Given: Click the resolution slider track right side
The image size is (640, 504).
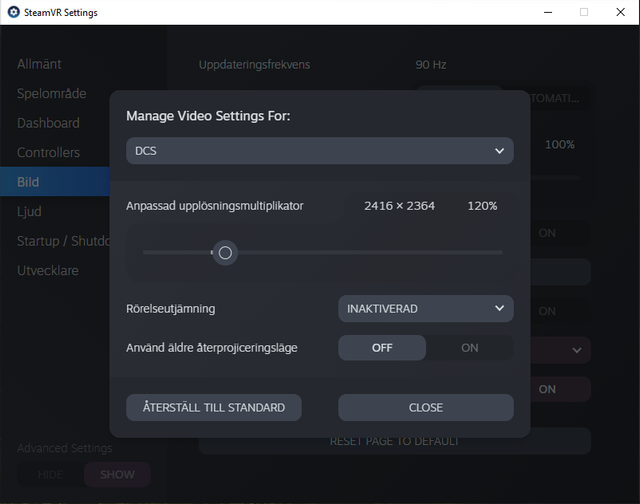Looking at the screenshot, I should coord(369,253).
